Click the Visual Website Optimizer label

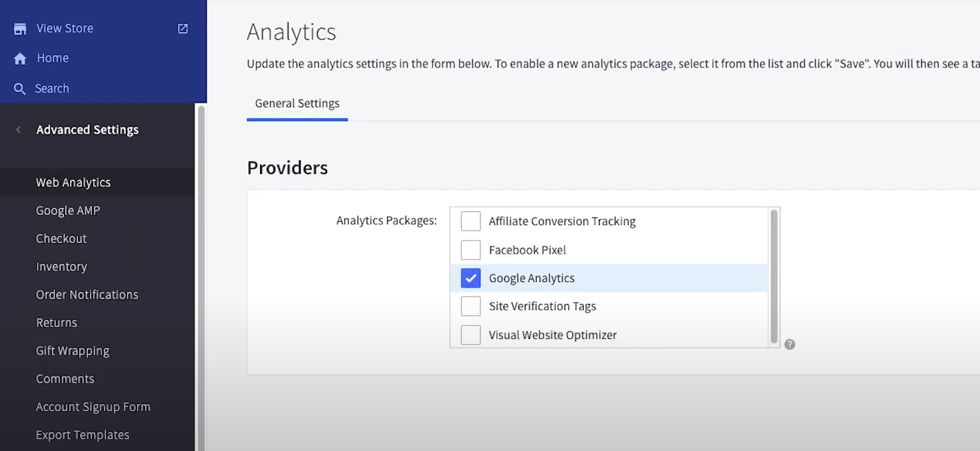pyautogui.click(x=553, y=334)
